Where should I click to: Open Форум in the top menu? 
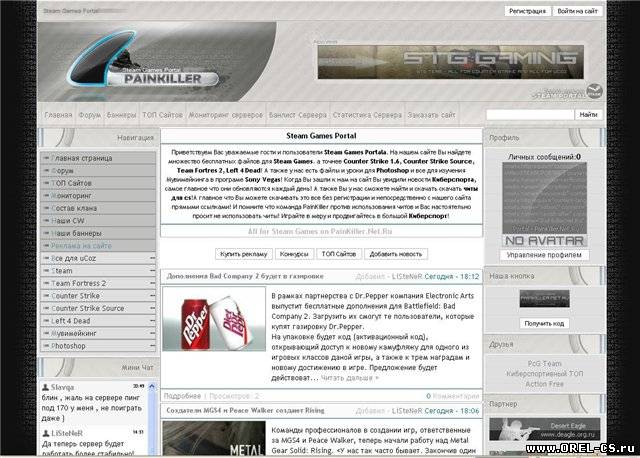[x=91, y=116]
